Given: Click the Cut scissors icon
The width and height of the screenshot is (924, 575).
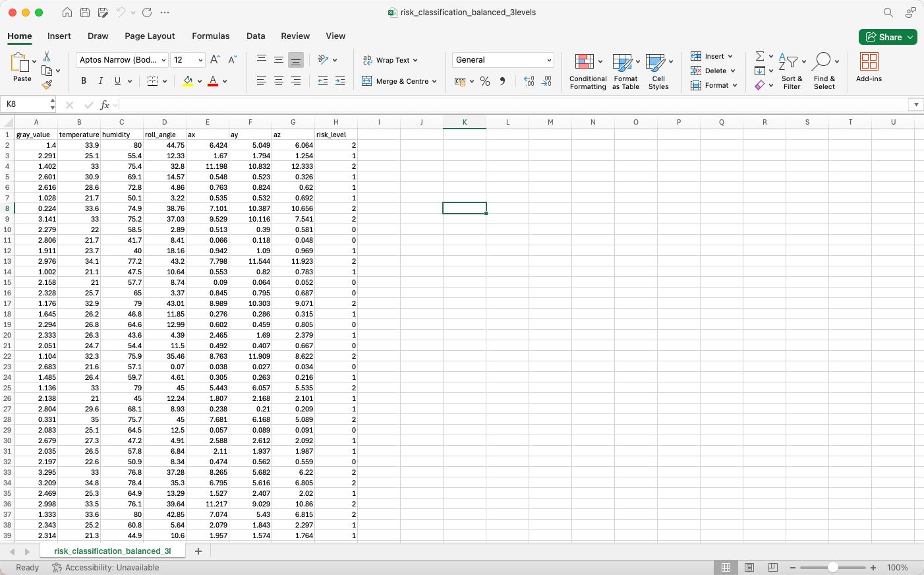Looking at the screenshot, I should pos(47,57).
